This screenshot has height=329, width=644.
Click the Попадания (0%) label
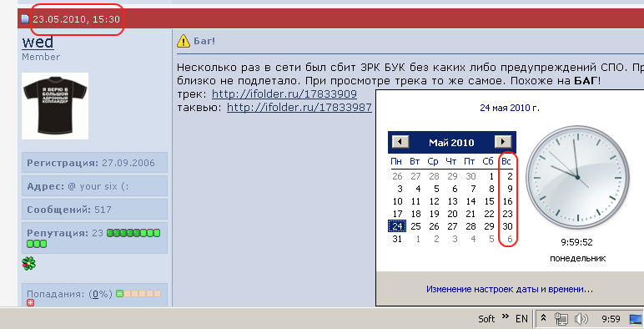69,294
